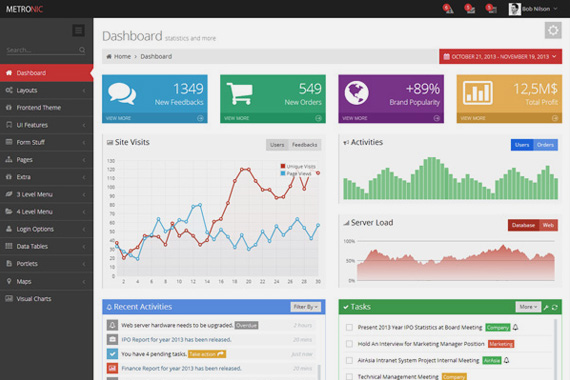
Task: Open the Filter By dropdown in Recent Activities
Action: [305, 307]
